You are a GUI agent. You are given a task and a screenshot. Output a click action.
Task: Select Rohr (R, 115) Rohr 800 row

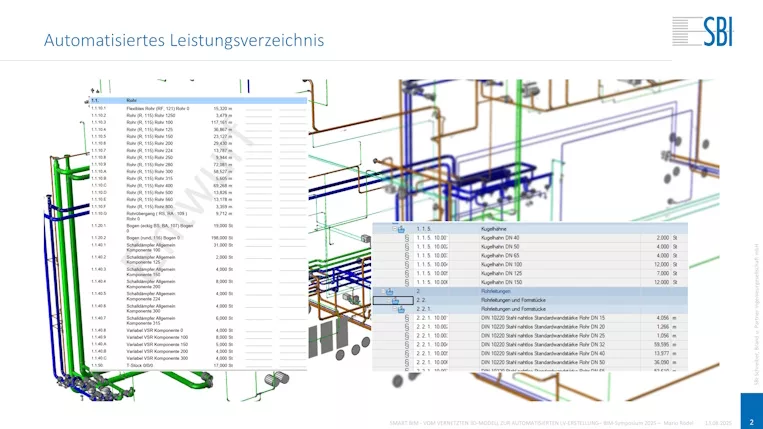(x=199, y=207)
